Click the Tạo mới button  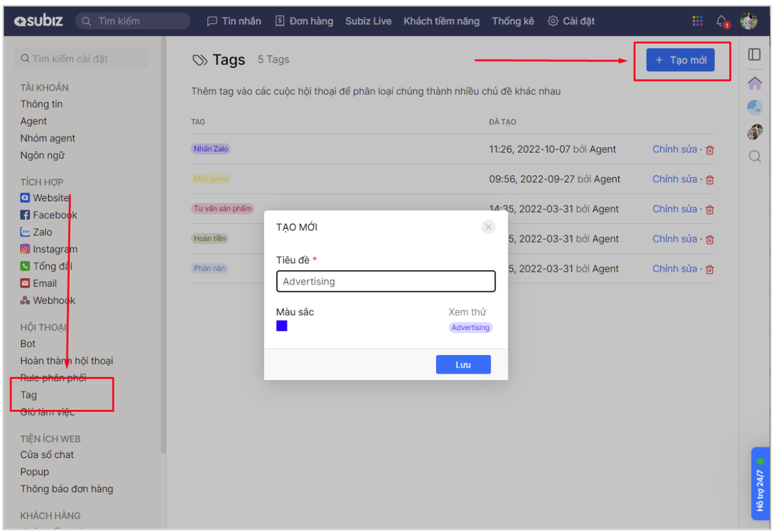[680, 60]
